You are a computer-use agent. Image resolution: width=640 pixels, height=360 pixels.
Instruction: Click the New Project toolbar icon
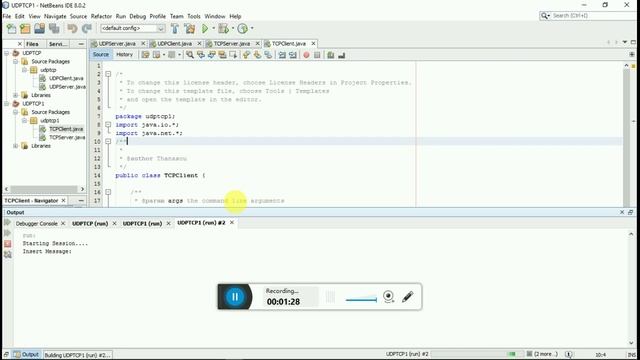click(x=25, y=29)
